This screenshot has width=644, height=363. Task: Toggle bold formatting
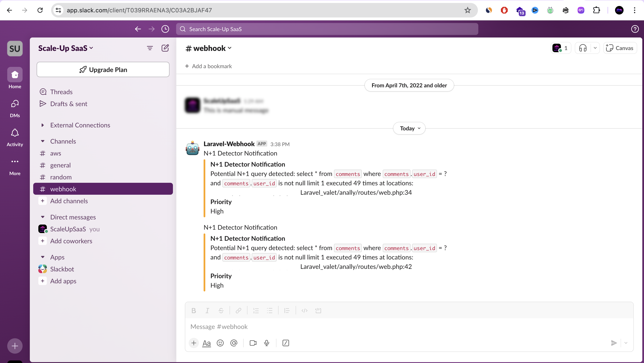(x=194, y=311)
